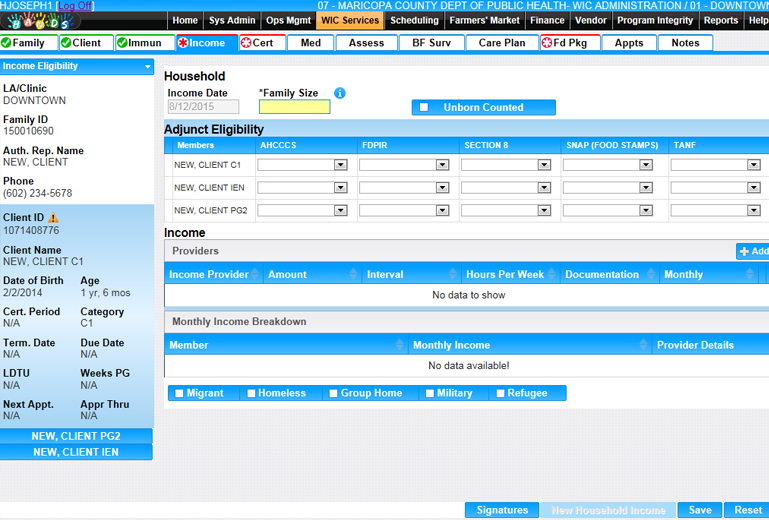Toggle the Homeless checkbox
Screen dimensions: 769x520
tap(252, 394)
